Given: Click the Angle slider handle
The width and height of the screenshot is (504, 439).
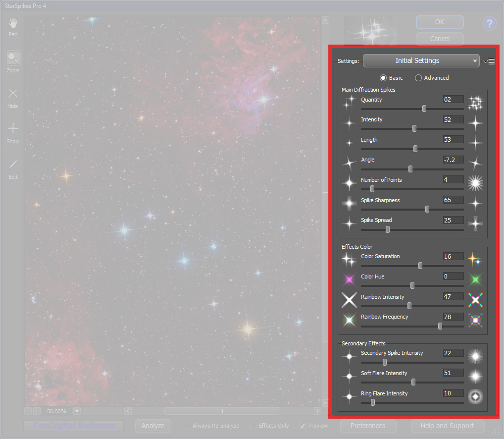Looking at the screenshot, I should coord(410,169).
